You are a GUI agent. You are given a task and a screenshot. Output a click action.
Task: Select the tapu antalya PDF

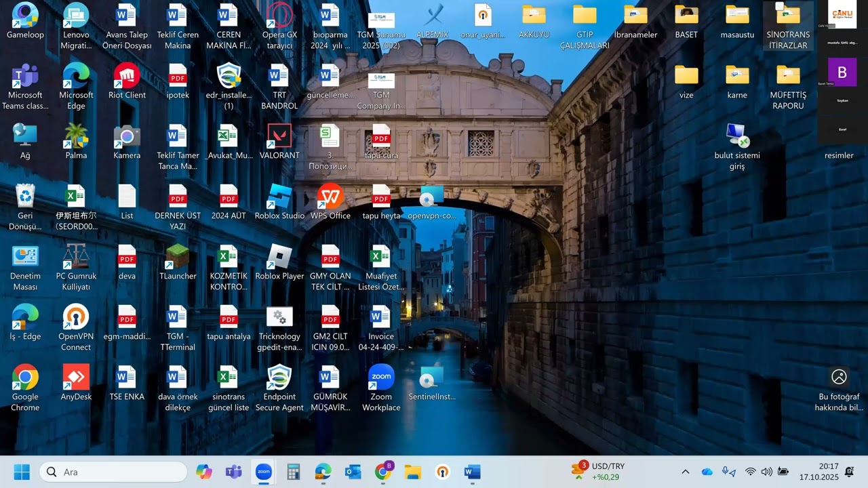click(x=229, y=323)
